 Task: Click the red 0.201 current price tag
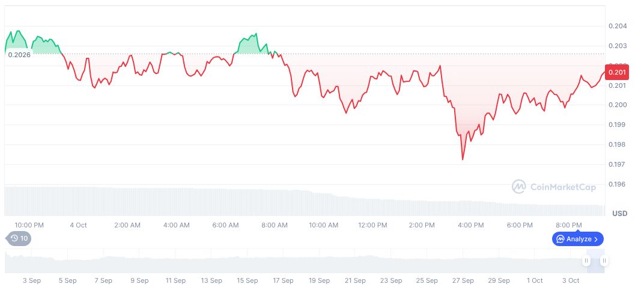pyautogui.click(x=617, y=73)
